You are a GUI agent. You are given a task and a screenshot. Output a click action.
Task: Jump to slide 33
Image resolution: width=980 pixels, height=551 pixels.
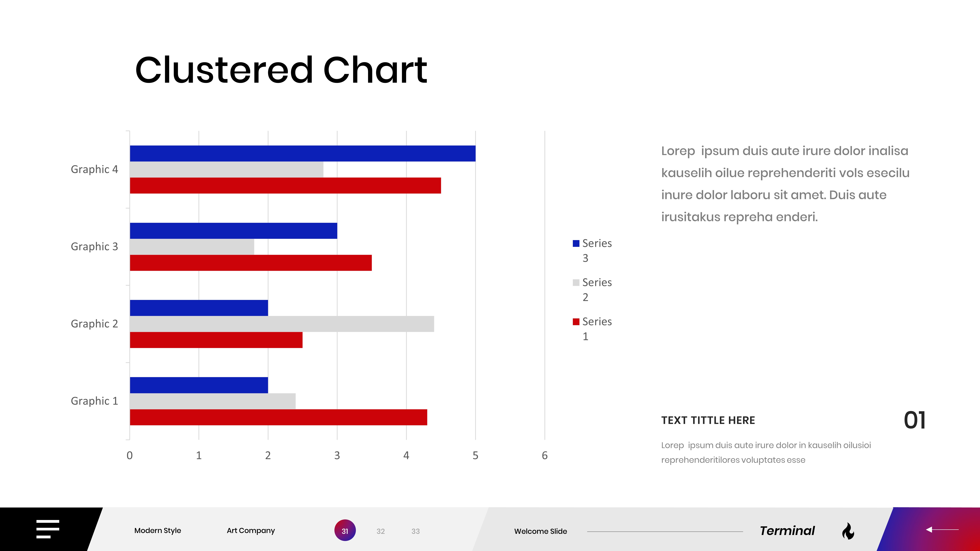(x=415, y=531)
